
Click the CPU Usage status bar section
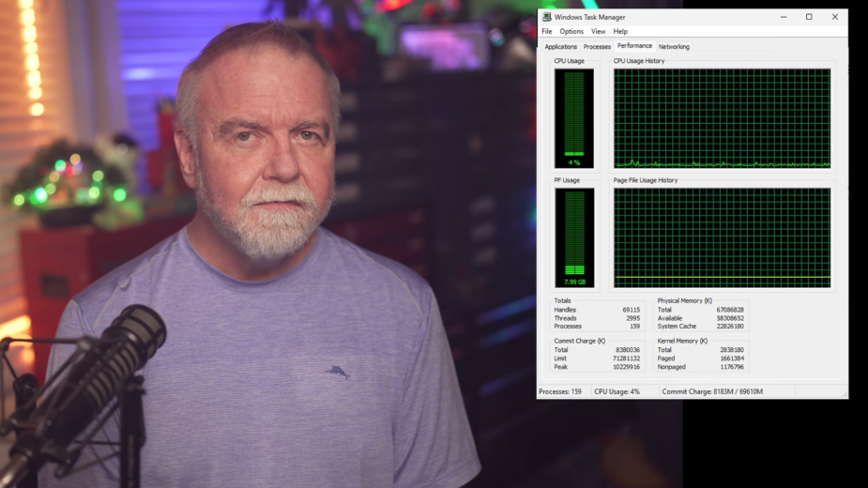coord(617,391)
